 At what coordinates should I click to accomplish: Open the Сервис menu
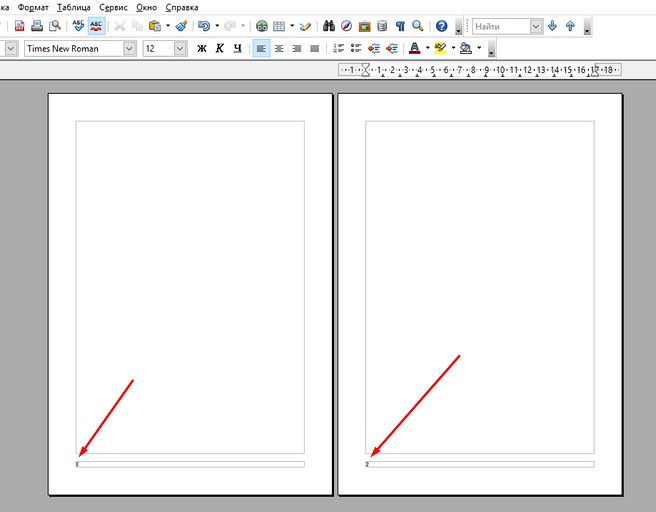click(113, 7)
